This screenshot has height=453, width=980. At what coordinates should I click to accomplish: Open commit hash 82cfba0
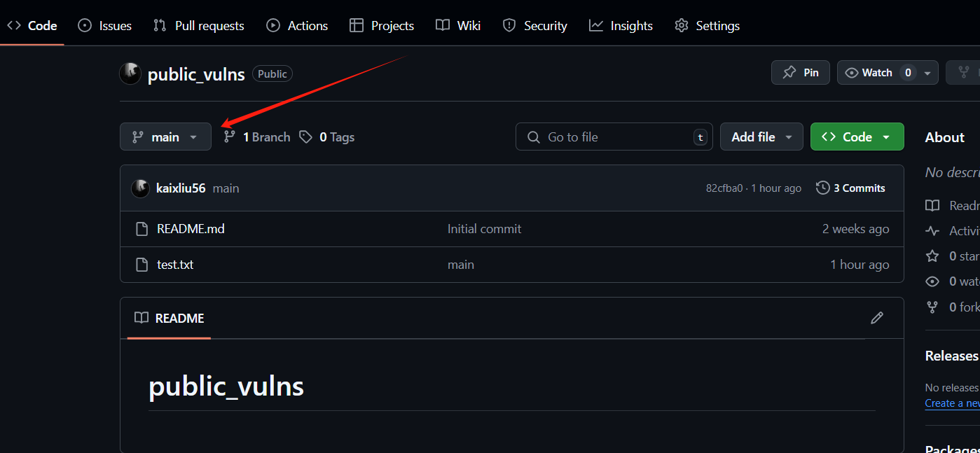coord(724,188)
